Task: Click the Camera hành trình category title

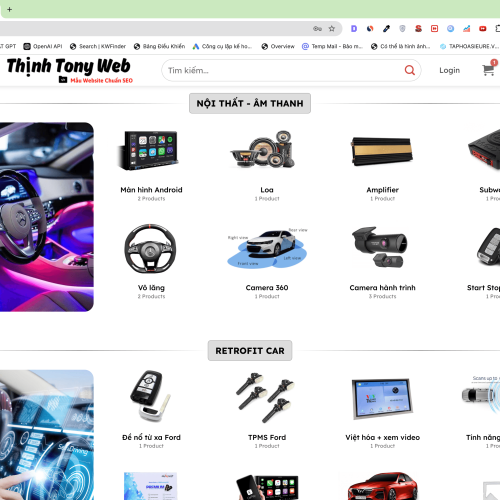Action: pyautogui.click(x=382, y=288)
